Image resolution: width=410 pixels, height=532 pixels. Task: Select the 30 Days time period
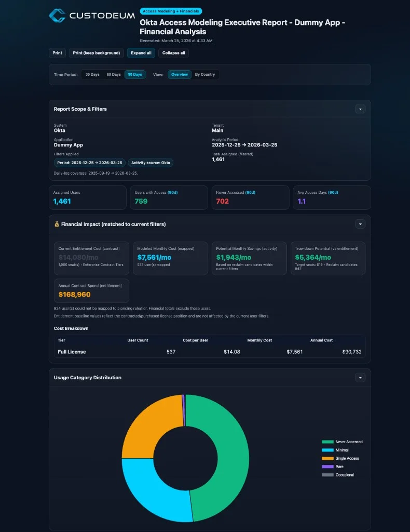click(92, 75)
